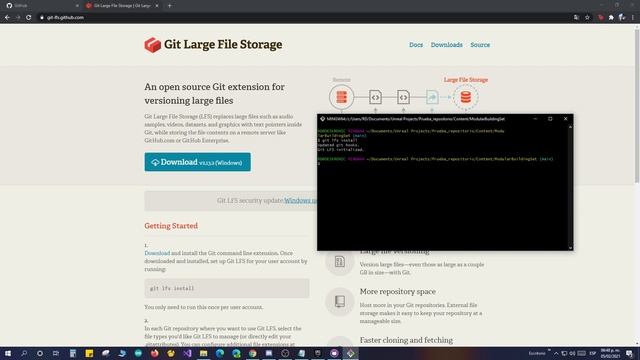Select the Git Large File Storage tab
This screenshot has width=640, height=360.
tap(122, 6)
